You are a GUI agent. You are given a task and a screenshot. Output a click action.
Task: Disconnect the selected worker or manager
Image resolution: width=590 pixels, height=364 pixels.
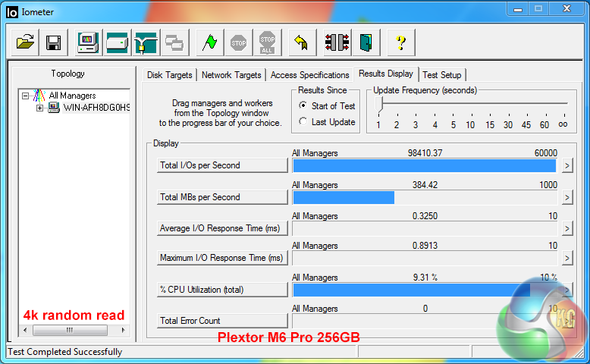click(x=337, y=42)
